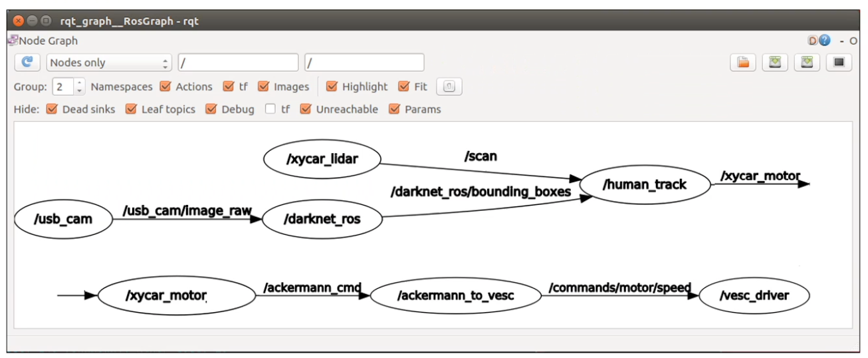
Task: Click the O button at top right
Action: tap(853, 41)
